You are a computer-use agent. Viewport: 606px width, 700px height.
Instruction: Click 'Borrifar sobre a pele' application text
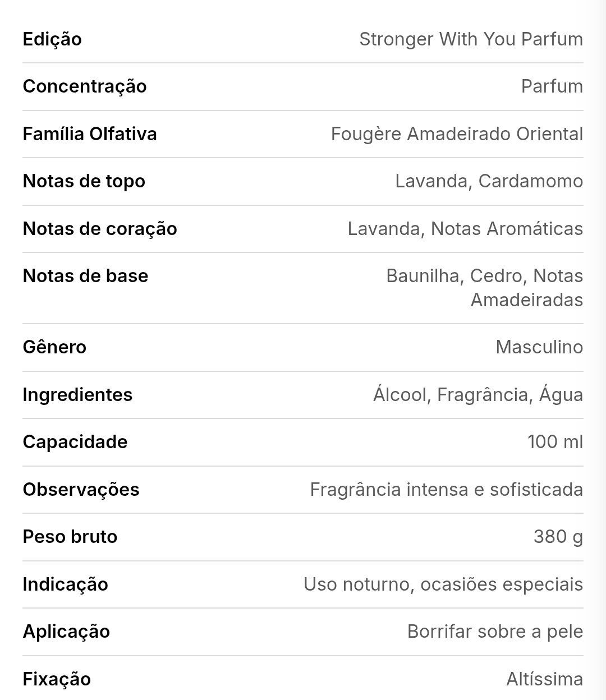pos(495,632)
